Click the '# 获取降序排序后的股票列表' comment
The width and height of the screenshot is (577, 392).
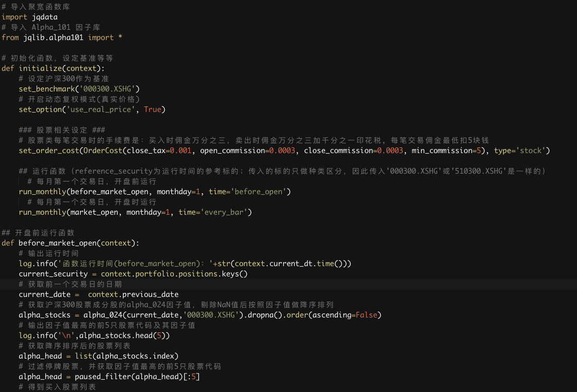click(75, 346)
